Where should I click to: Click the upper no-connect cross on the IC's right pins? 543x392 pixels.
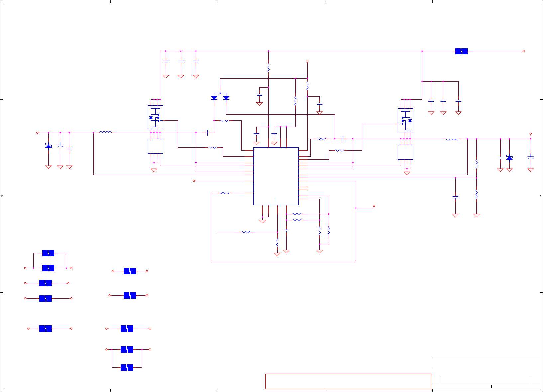tap(307, 187)
